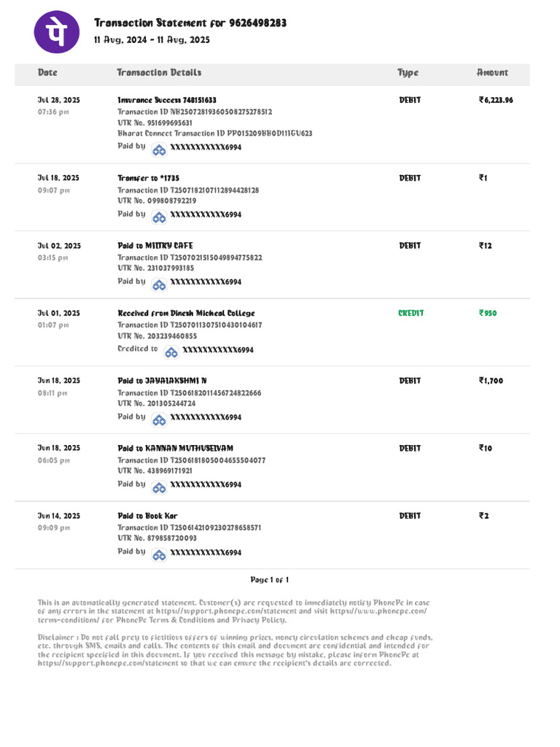560x747 pixels.
Task: Click the Type column header
Action: pyautogui.click(x=408, y=72)
